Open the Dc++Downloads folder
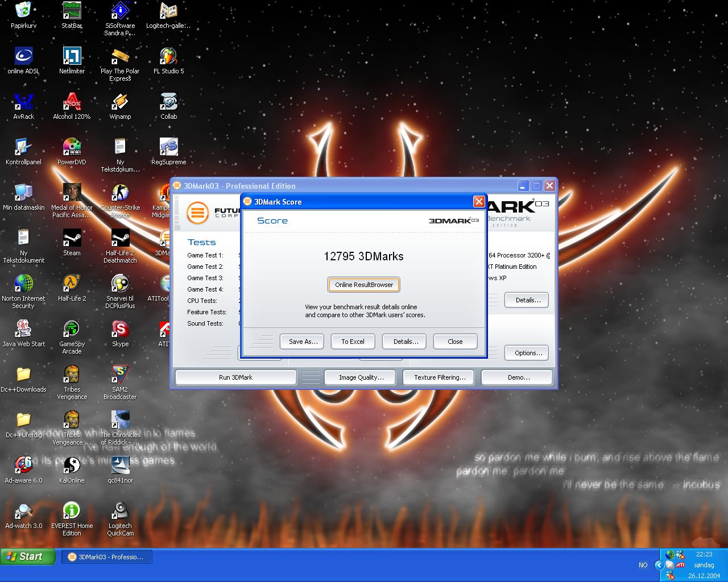728x582 pixels. click(23, 379)
